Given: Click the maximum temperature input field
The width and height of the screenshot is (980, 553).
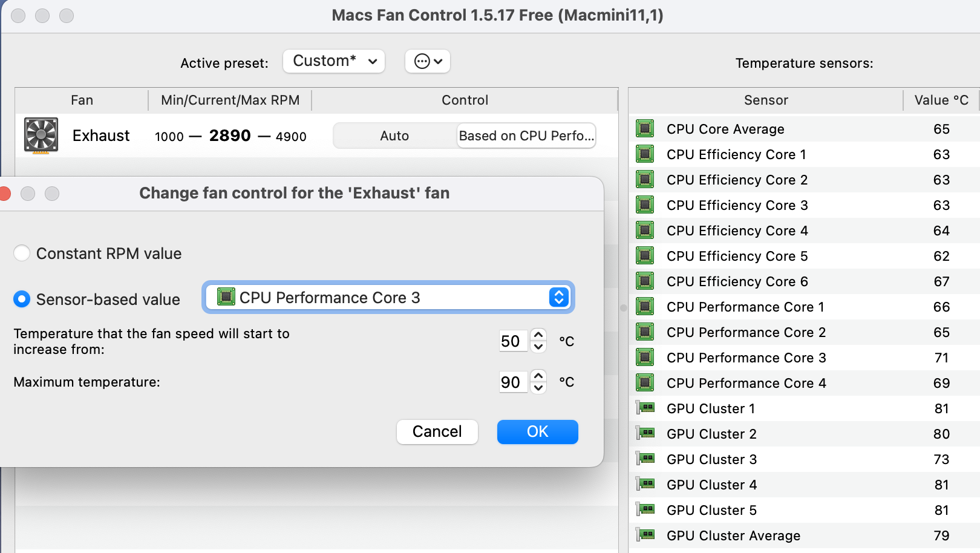Looking at the screenshot, I should [x=512, y=382].
